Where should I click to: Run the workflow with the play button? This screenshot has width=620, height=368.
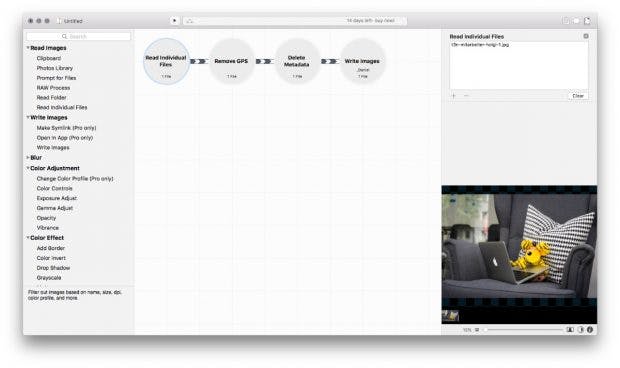click(174, 21)
